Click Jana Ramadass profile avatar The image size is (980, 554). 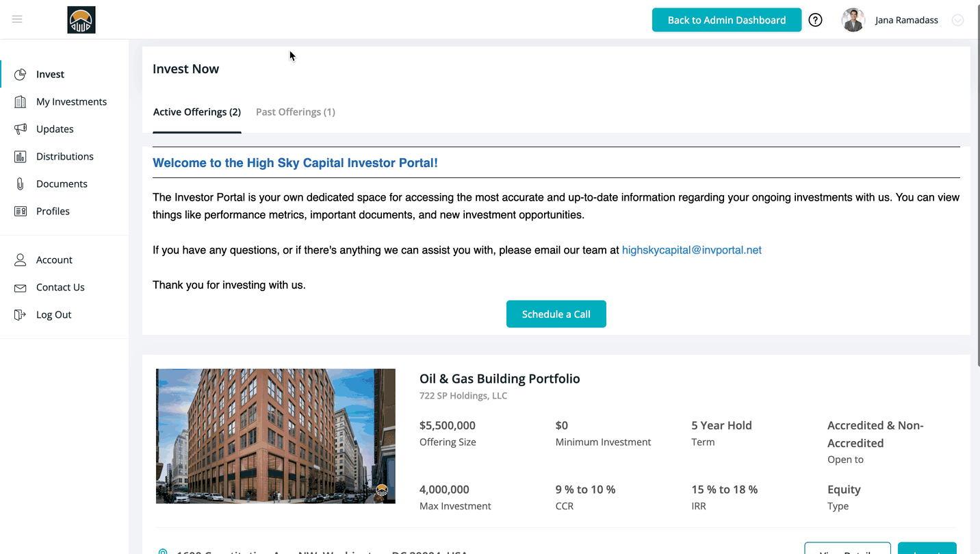[x=853, y=20]
